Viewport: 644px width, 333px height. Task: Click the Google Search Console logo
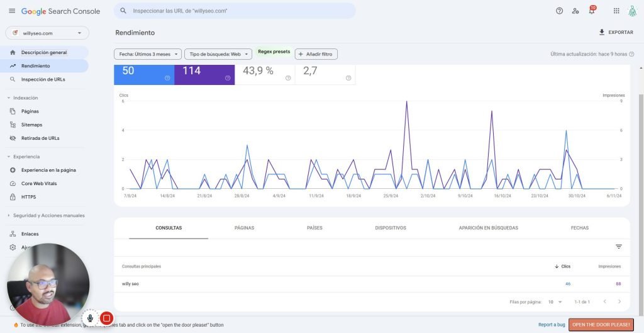pos(61,11)
